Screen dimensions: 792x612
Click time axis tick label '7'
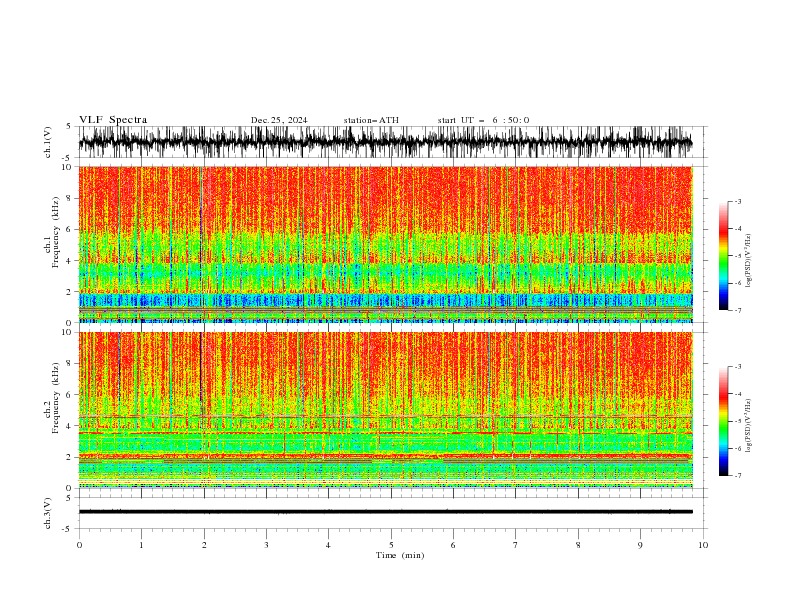tap(516, 545)
